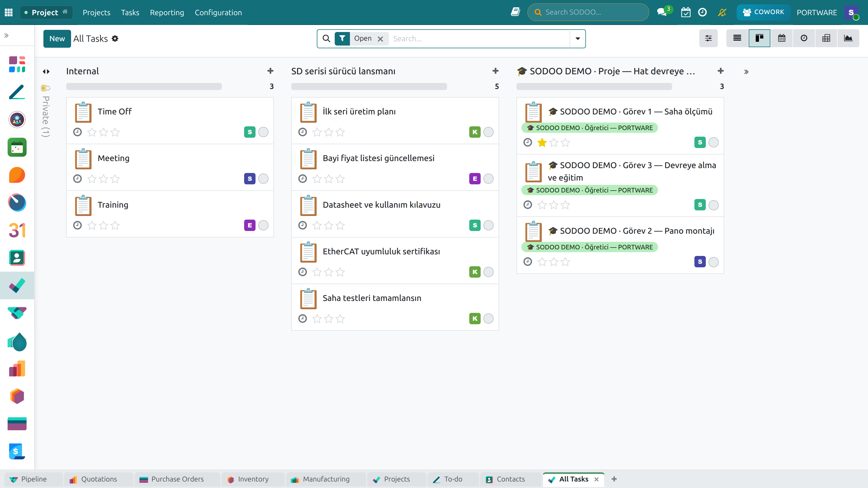Image resolution: width=868 pixels, height=488 pixels.
Task: Open the knowledge book icon in top bar
Action: [515, 12]
